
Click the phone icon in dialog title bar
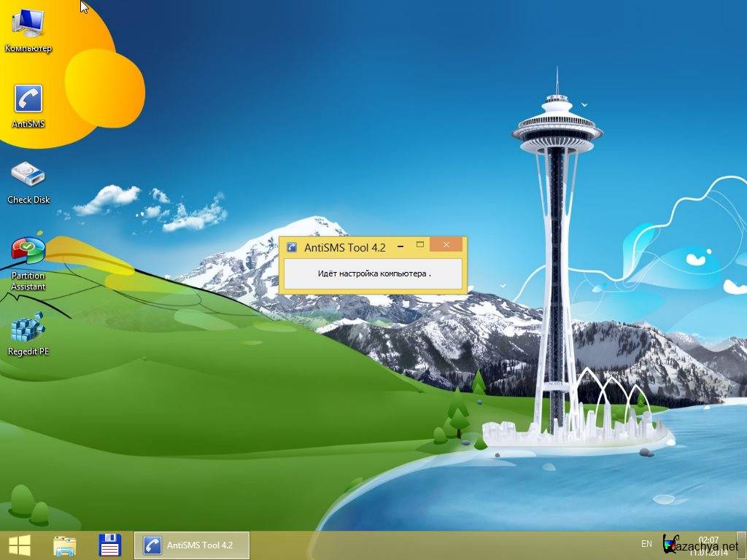click(x=291, y=247)
